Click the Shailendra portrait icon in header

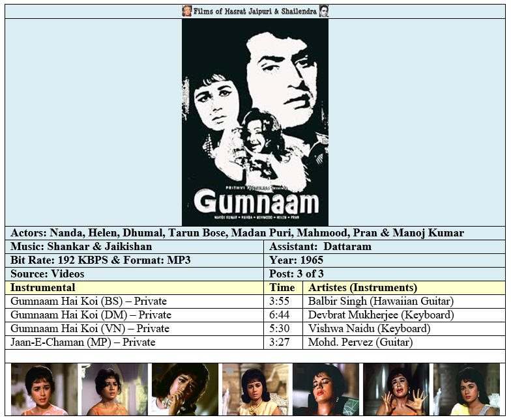(x=323, y=11)
